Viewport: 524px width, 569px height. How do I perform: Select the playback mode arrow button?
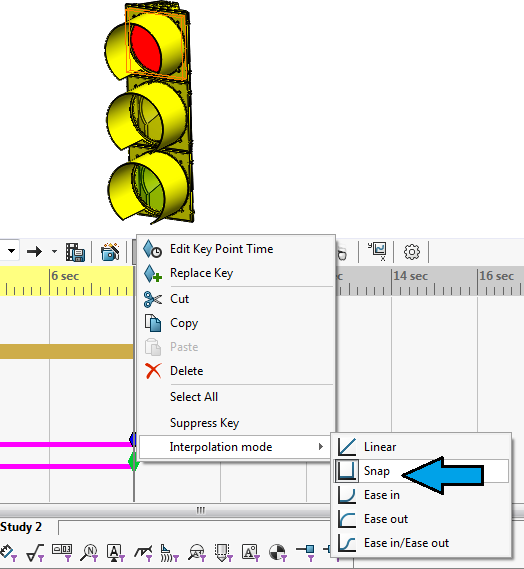(34, 251)
